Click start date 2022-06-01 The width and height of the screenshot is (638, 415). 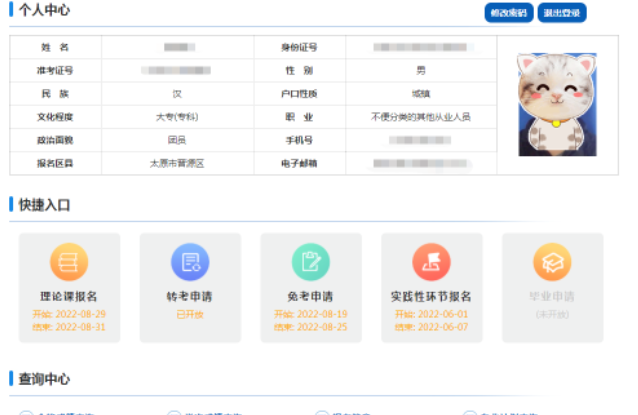click(443, 314)
